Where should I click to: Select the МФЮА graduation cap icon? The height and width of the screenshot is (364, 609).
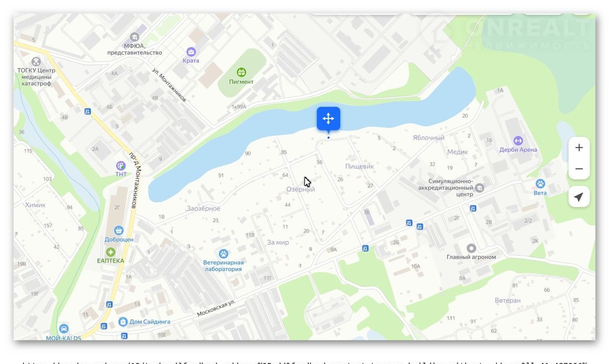pyautogui.click(x=135, y=37)
